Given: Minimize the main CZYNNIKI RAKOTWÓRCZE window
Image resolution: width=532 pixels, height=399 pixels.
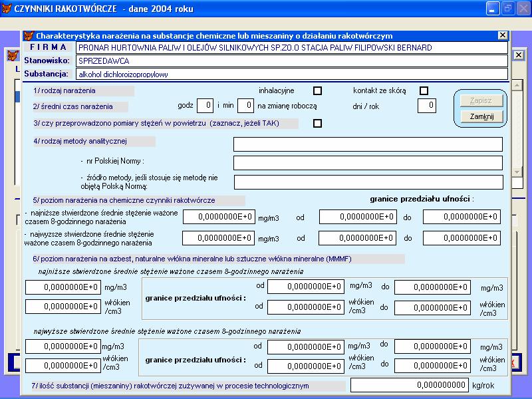Looking at the screenshot, I should pyautogui.click(x=492, y=9).
